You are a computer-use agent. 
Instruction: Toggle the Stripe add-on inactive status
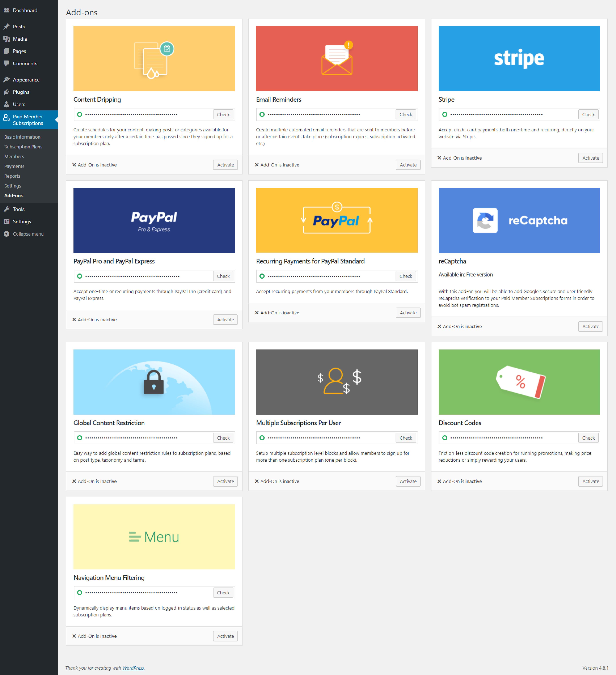[x=590, y=158]
